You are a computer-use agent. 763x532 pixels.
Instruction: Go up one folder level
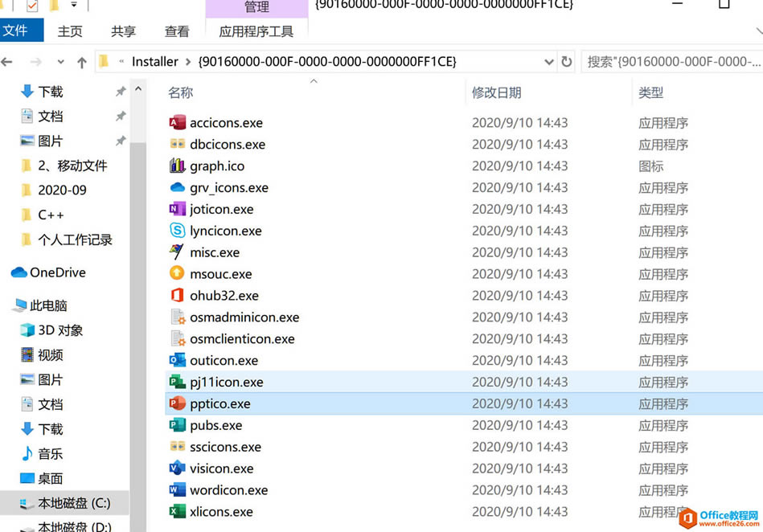click(82, 62)
